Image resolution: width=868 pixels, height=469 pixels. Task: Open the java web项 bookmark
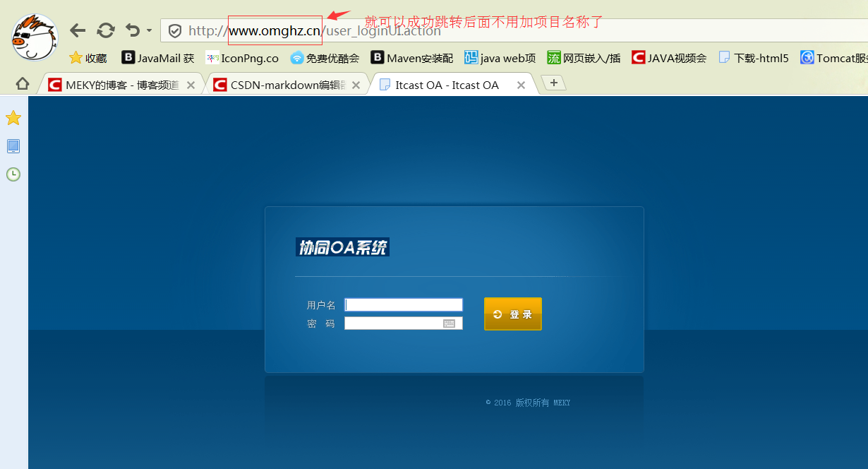[500, 58]
